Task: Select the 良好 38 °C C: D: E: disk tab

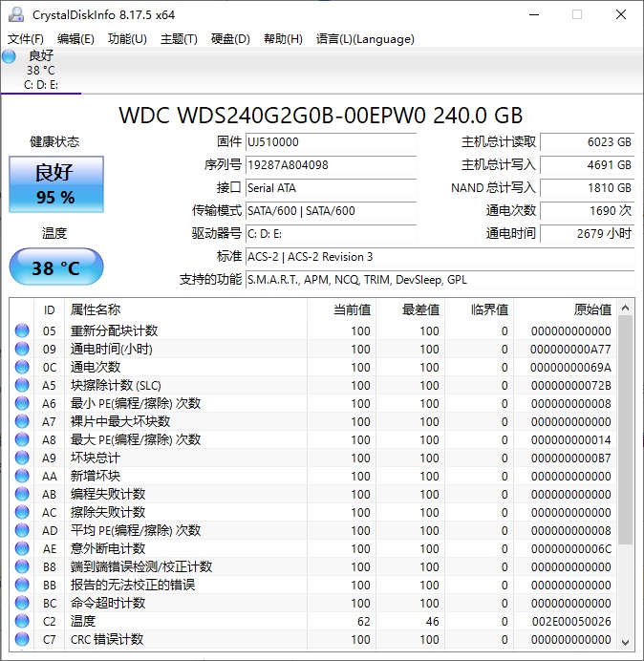Action: pyautogui.click(x=41, y=70)
